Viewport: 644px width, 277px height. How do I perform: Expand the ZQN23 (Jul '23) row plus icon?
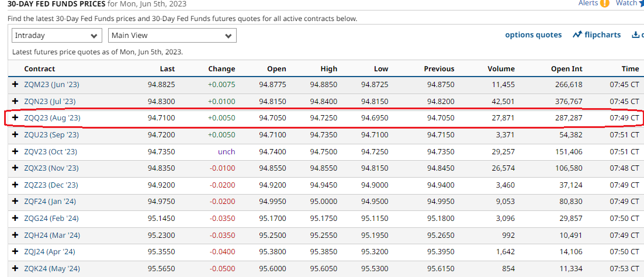tap(16, 101)
